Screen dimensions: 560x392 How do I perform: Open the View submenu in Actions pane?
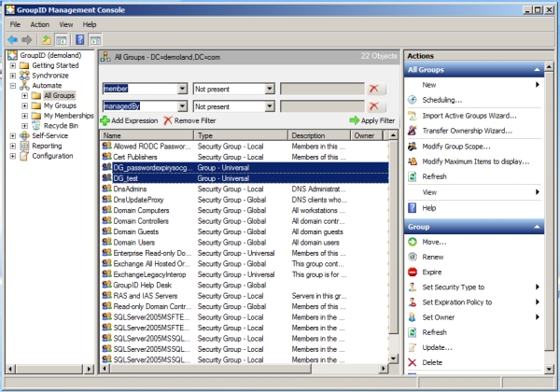[474, 192]
